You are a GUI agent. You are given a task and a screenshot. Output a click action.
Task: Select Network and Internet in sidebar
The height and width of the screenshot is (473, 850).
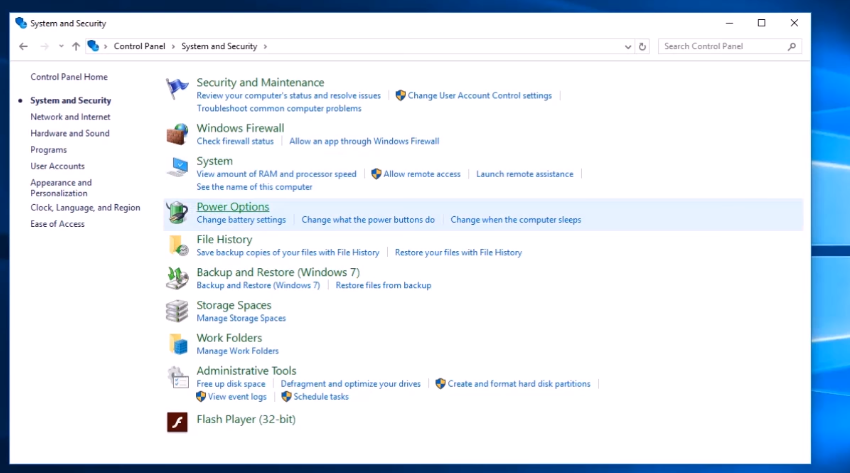click(x=70, y=117)
